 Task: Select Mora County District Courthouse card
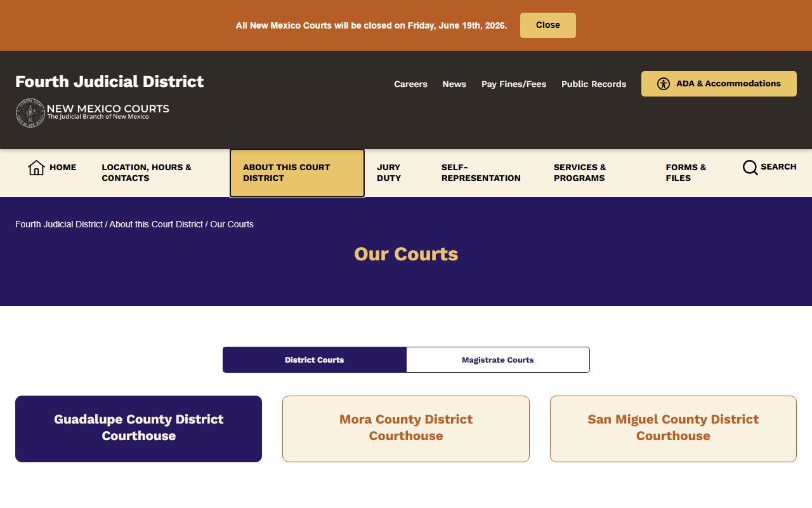click(406, 429)
